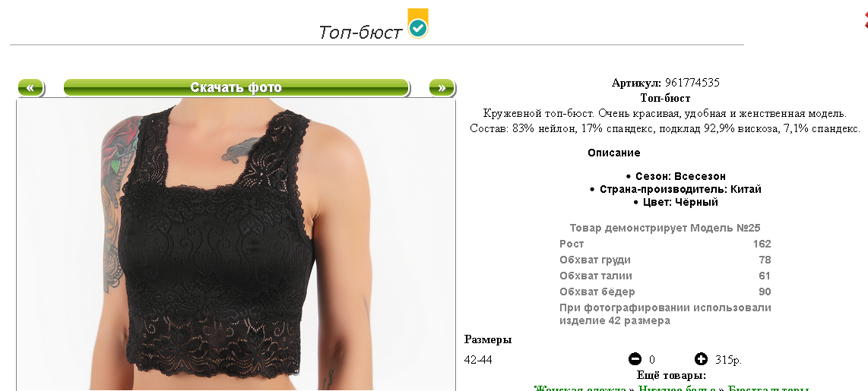Image resolution: width=868 pixels, height=391 pixels.
Task: Click the Ещё товары label
Action: 671,376
